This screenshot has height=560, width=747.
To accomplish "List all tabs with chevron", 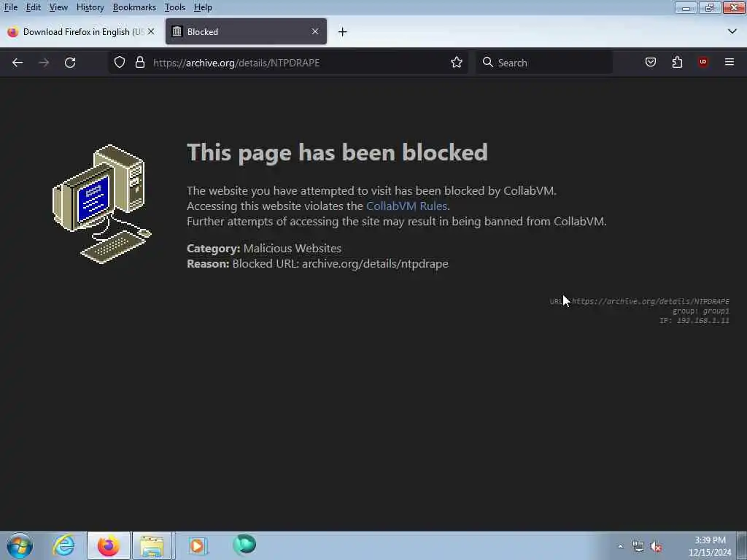I will [732, 31].
